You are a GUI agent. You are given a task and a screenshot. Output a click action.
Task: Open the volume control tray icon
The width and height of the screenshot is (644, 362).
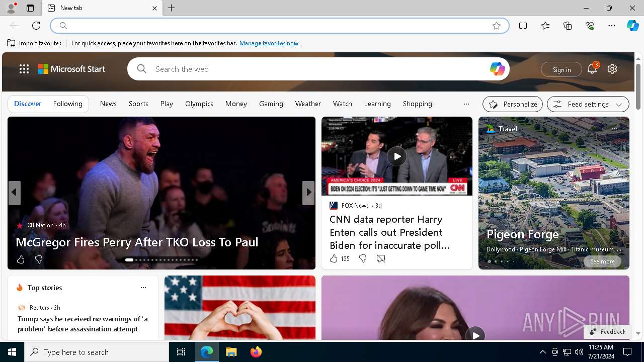point(579,352)
